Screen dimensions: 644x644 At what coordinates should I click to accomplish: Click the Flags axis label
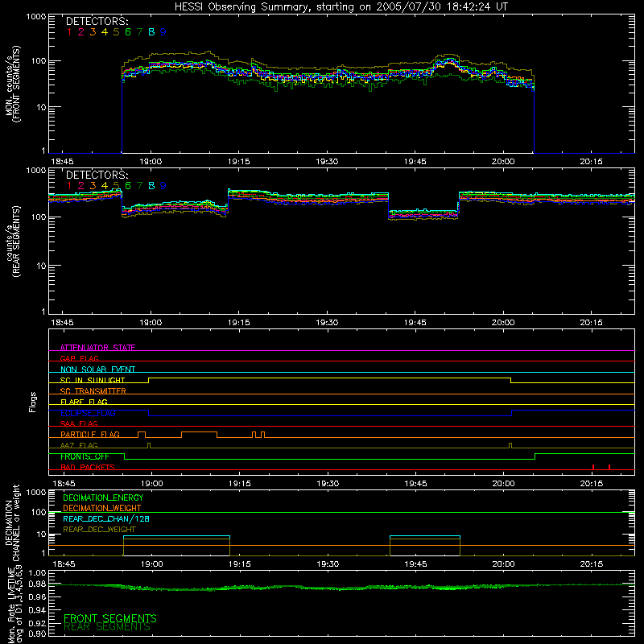point(33,402)
